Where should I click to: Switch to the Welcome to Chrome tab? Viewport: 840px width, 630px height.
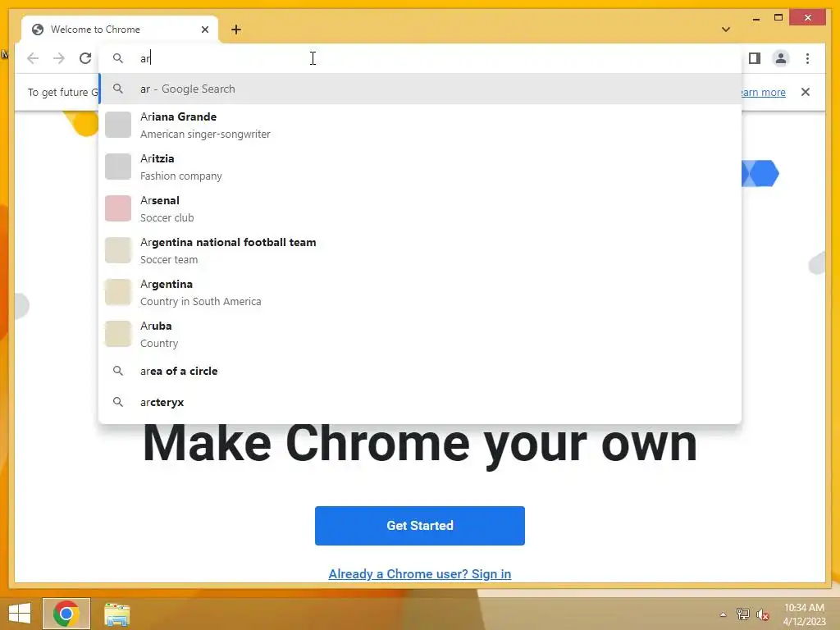point(120,30)
